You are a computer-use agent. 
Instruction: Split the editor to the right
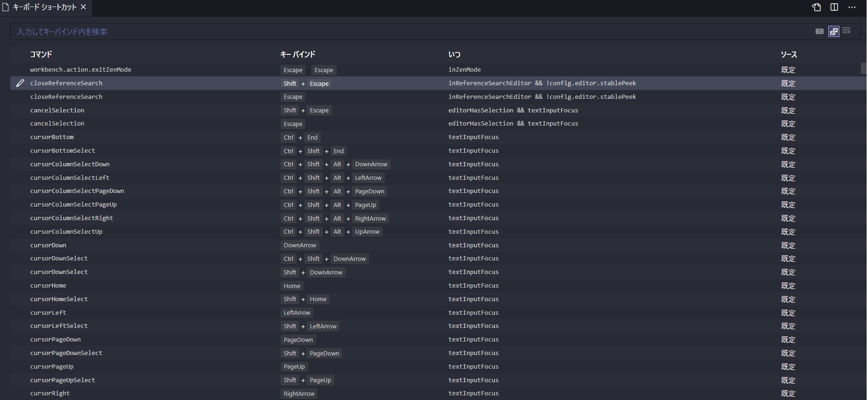(834, 7)
